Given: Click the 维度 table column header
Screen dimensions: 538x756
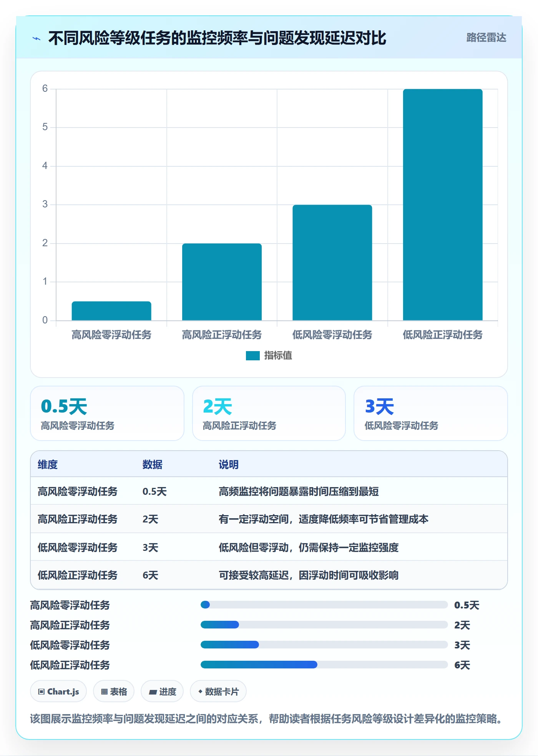Looking at the screenshot, I should [x=48, y=464].
